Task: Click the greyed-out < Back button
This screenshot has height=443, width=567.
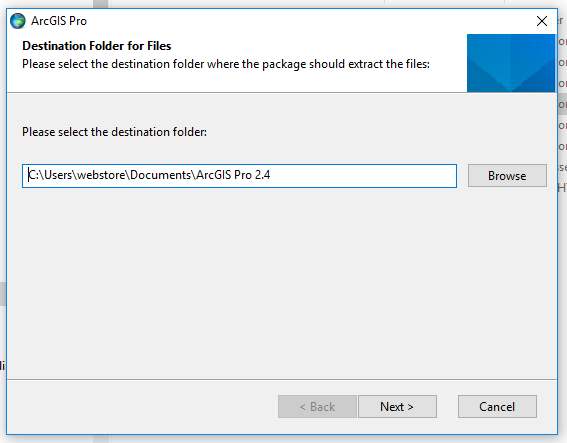Action: 317,406
